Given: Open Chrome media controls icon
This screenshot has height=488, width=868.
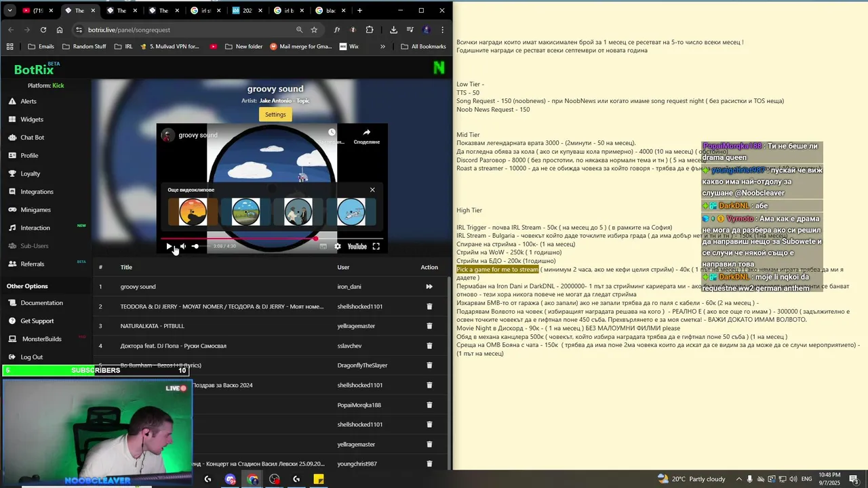Looking at the screenshot, I should tap(410, 30).
